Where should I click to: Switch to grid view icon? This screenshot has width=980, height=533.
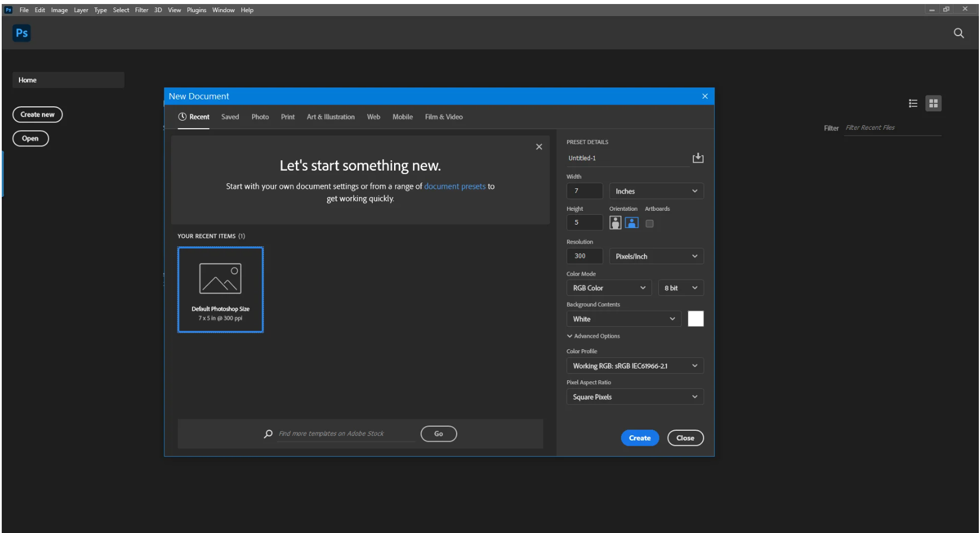pos(933,103)
